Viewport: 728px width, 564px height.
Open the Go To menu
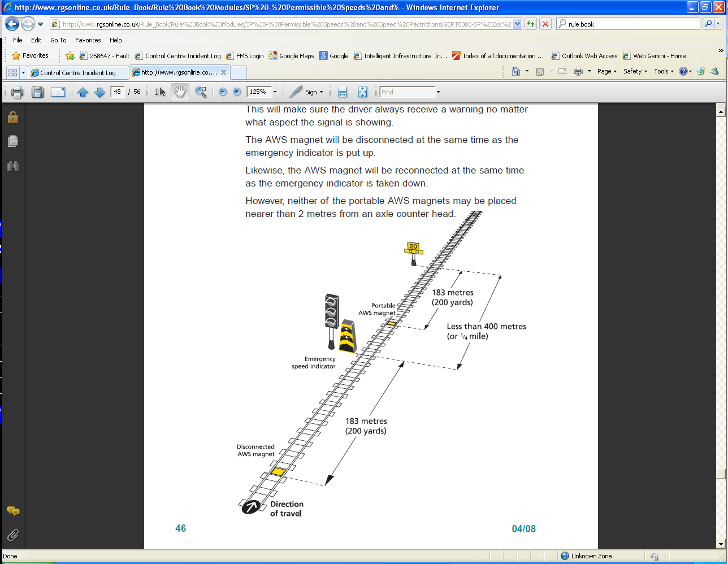pos(58,40)
